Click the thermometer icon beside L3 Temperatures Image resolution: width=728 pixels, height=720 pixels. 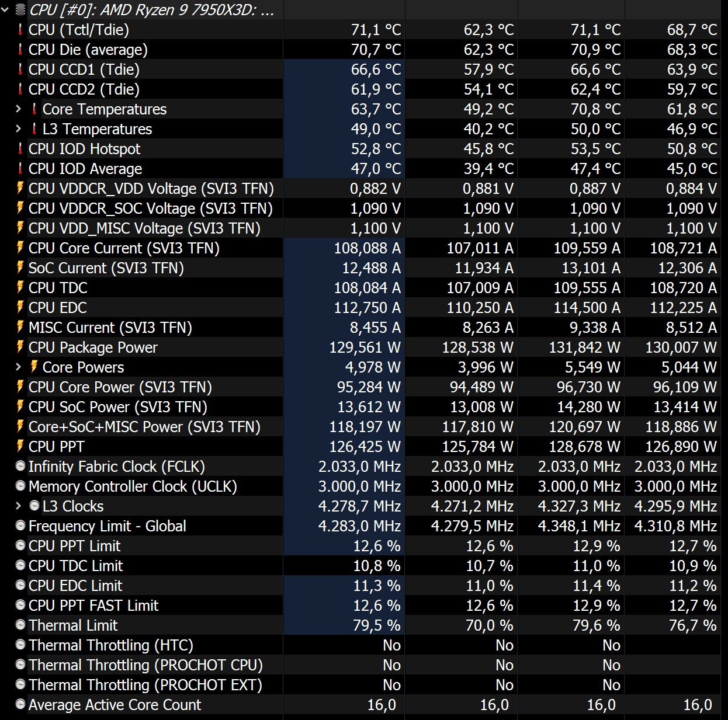(x=34, y=128)
